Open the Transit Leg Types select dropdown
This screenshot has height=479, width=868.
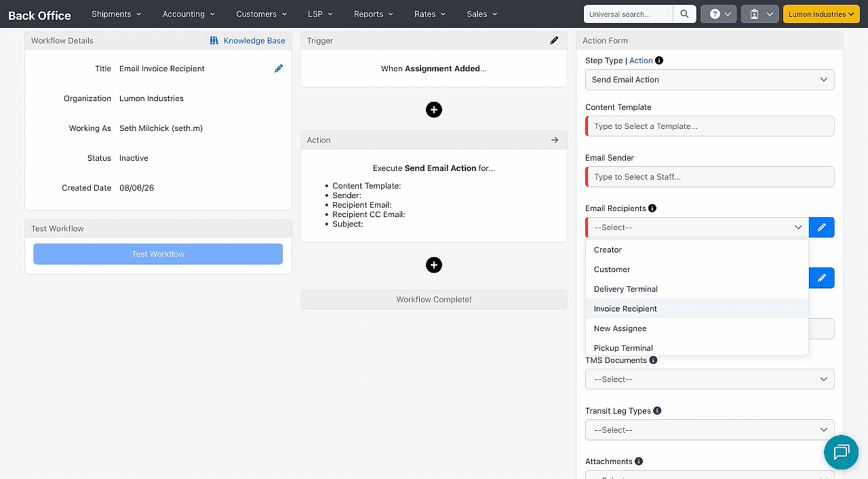coord(710,429)
